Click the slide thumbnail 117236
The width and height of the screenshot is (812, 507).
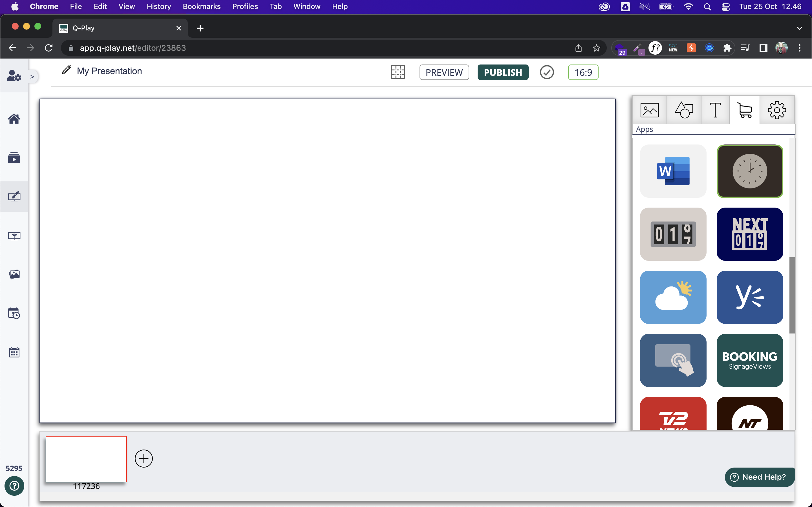(86, 459)
